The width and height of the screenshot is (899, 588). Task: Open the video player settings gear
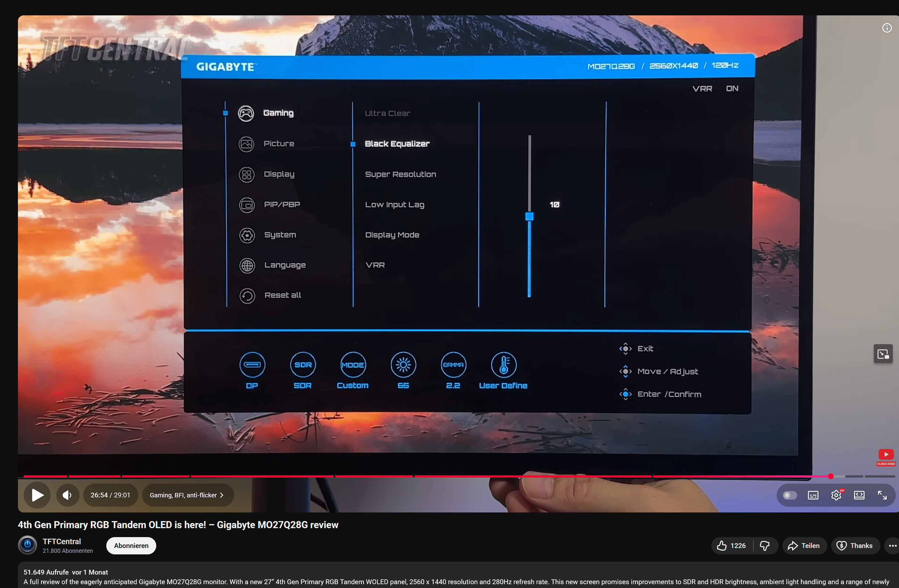coord(836,495)
